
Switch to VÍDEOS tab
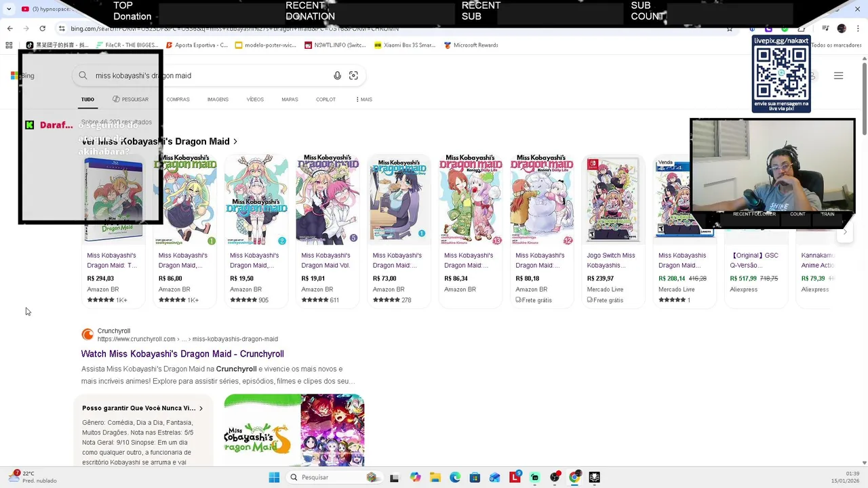pyautogui.click(x=255, y=100)
